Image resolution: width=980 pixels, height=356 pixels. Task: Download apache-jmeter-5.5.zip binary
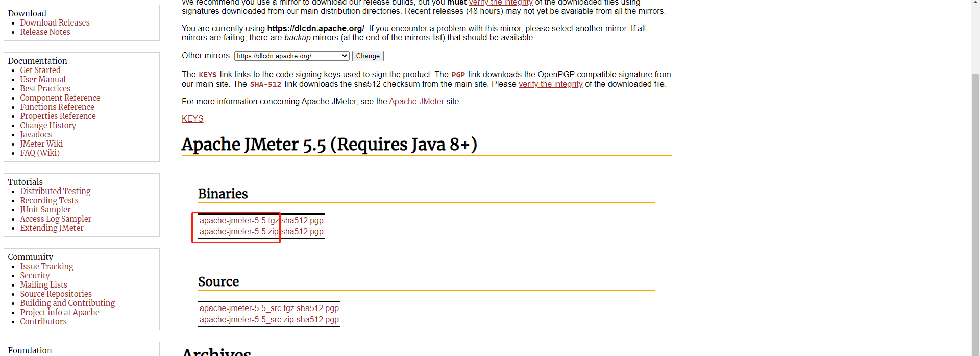[x=239, y=232]
